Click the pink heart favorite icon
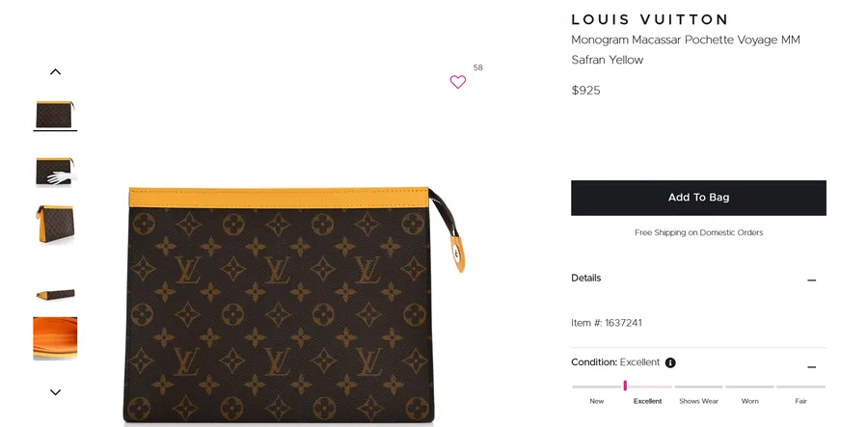The image size is (868, 427). click(458, 82)
